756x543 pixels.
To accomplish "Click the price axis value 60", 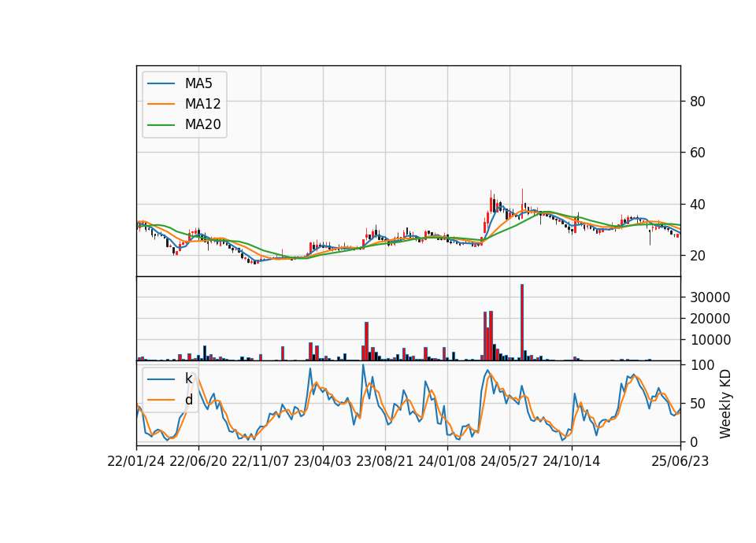I will click(x=697, y=153).
